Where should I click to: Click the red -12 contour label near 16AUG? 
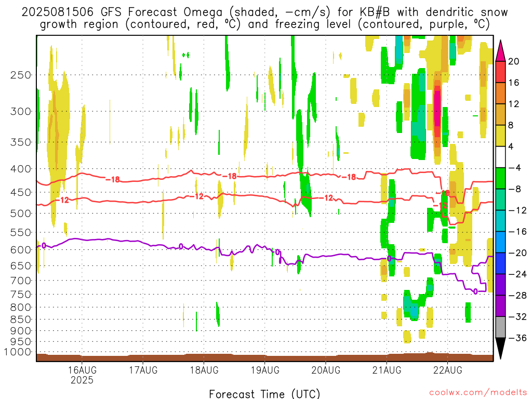click(62, 200)
